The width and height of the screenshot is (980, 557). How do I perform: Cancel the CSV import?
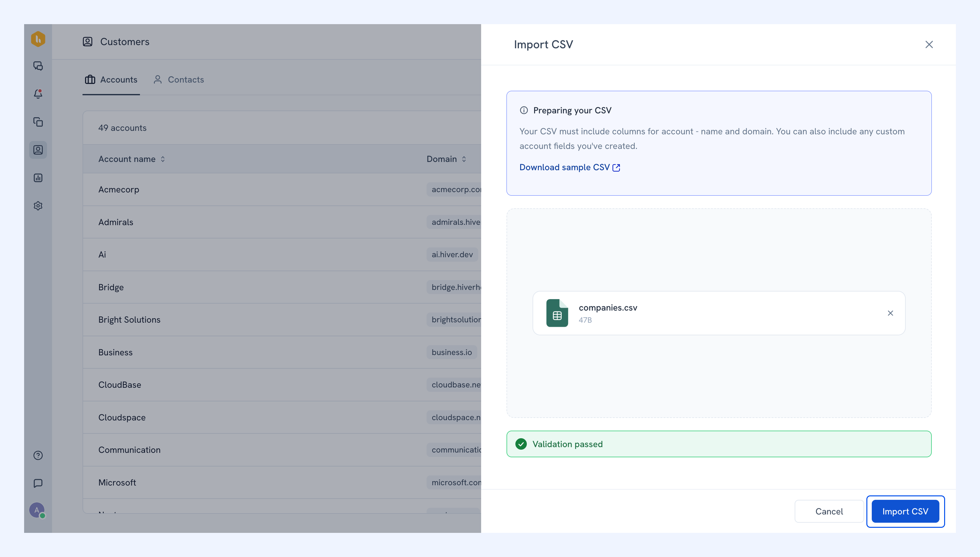pos(829,512)
